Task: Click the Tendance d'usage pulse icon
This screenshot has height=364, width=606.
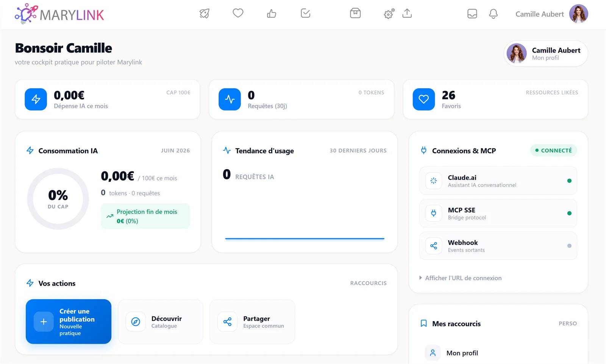Action: coord(227,151)
